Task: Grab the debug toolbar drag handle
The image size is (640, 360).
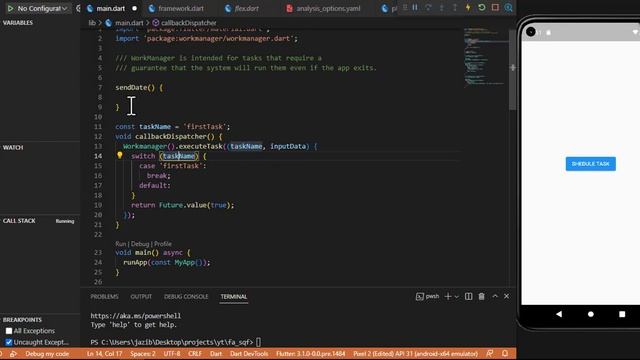Action: click(405, 7)
